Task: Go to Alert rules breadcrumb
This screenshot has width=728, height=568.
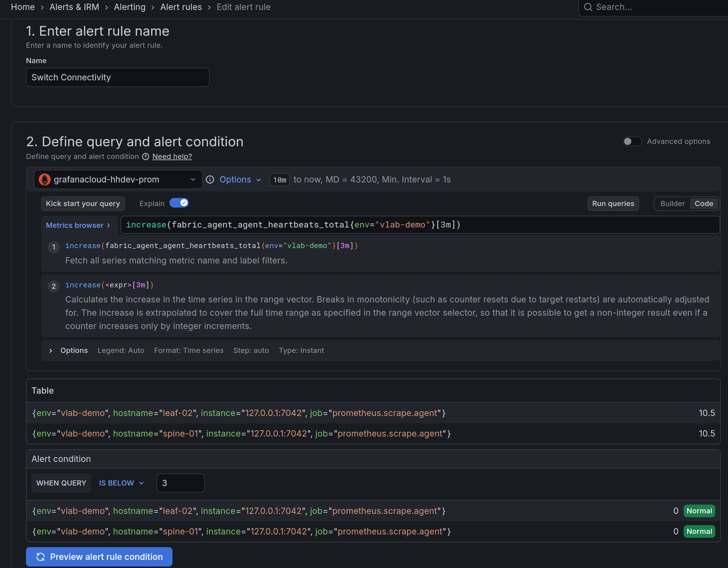Action: pyautogui.click(x=181, y=7)
